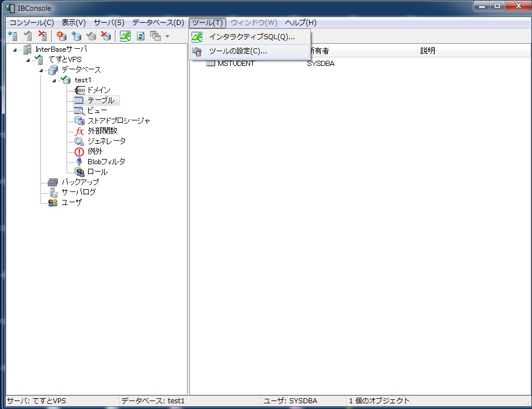532x409 pixels.
Task: Click the create database toolbar icon
Action: (61, 36)
